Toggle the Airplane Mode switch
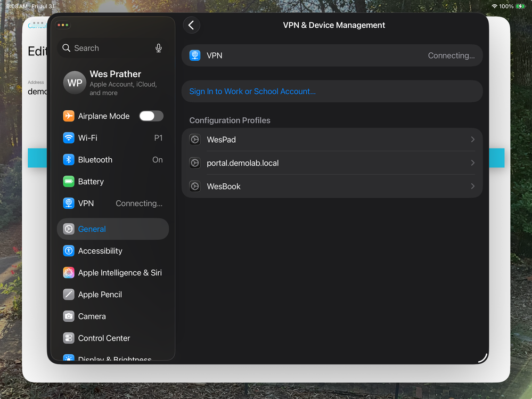Screen dimensions: 532x399 pos(151,116)
